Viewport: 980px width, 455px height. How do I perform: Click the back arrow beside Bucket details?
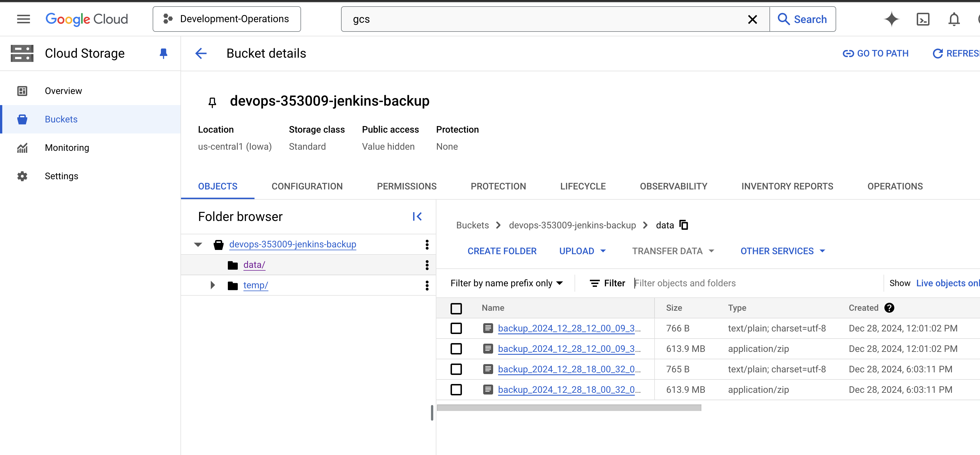(x=201, y=53)
